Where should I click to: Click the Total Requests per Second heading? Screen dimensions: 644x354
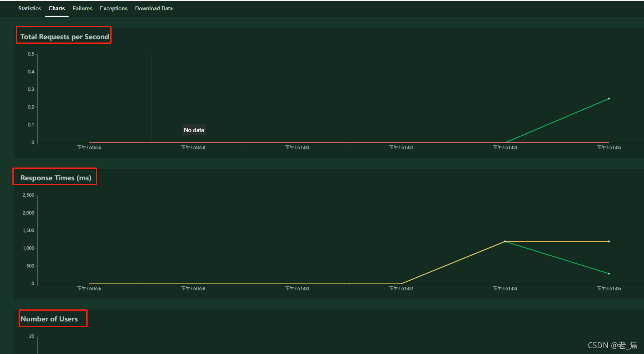65,37
